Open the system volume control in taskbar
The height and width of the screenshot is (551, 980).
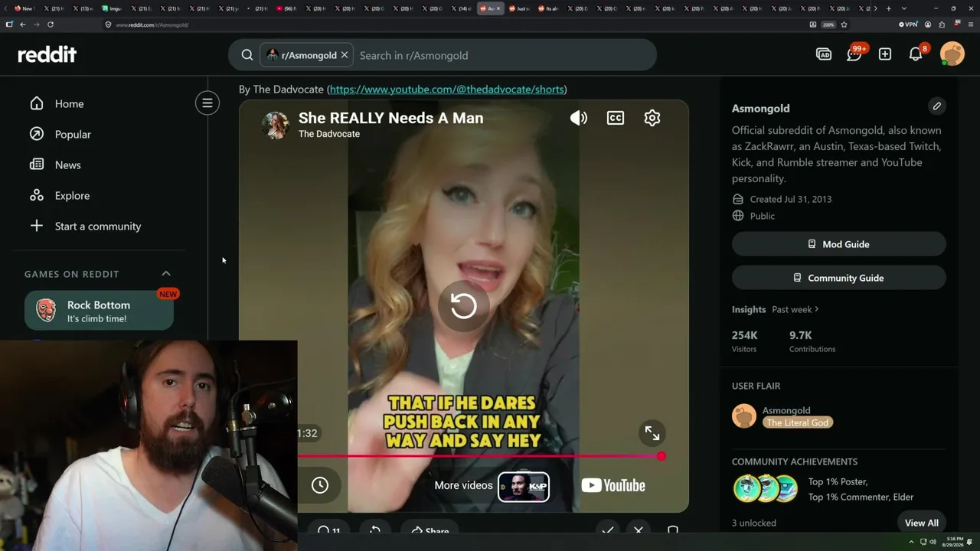[933, 542]
